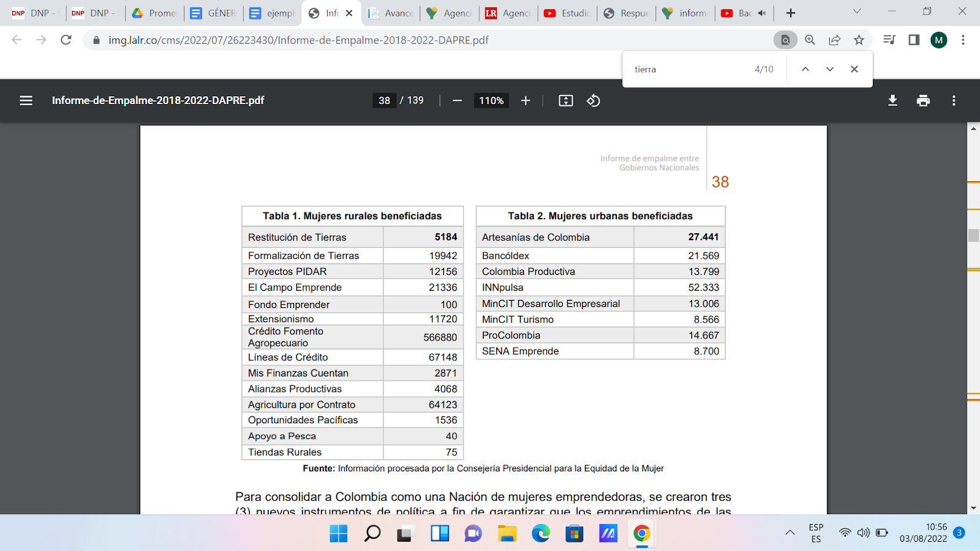Switch to the Respue tab
The width and height of the screenshot is (980, 551).
point(626,13)
